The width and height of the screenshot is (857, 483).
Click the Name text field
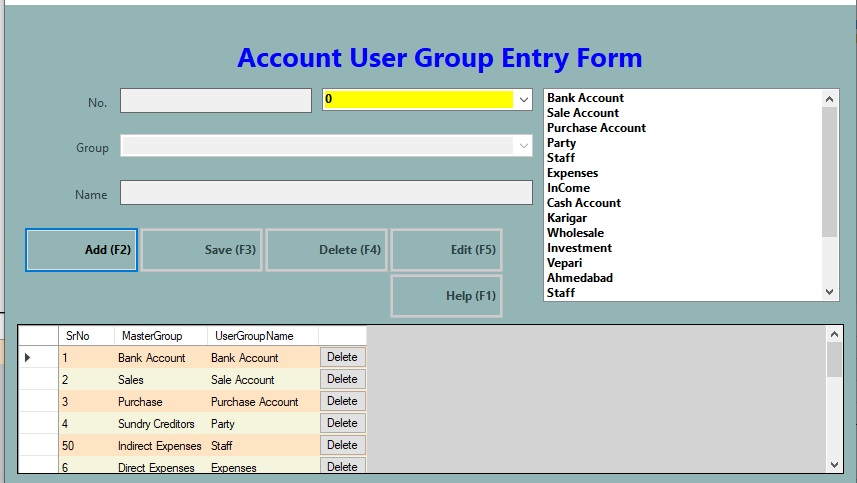[326, 193]
